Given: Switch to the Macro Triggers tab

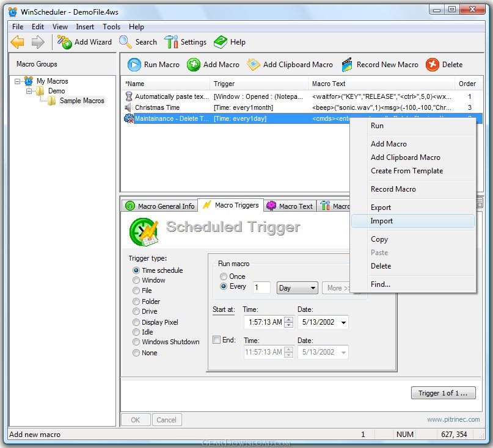Looking at the screenshot, I should point(230,205).
